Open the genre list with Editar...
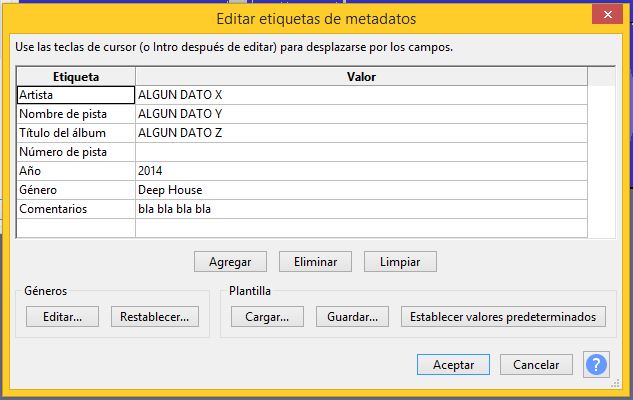This screenshot has width=633, height=400. click(x=63, y=317)
